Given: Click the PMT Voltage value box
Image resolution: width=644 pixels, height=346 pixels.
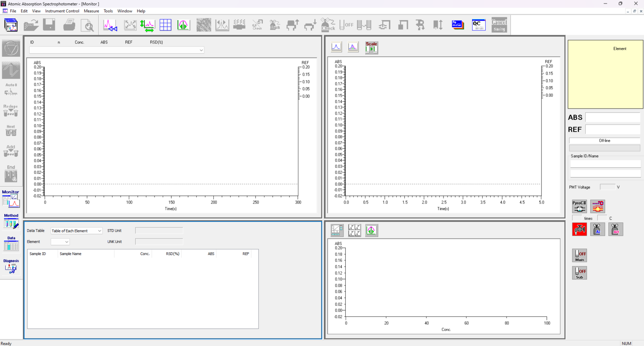Looking at the screenshot, I should [x=607, y=187].
